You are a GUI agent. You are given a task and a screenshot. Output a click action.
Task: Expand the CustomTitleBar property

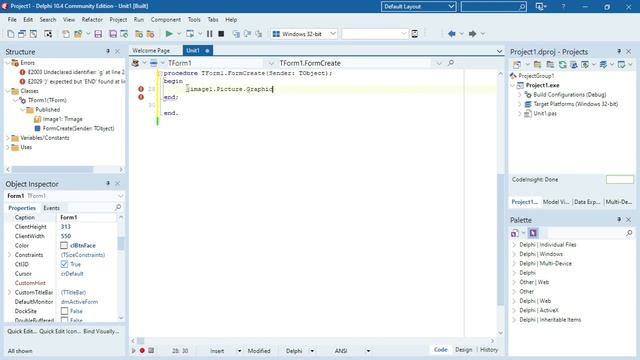(x=9, y=292)
